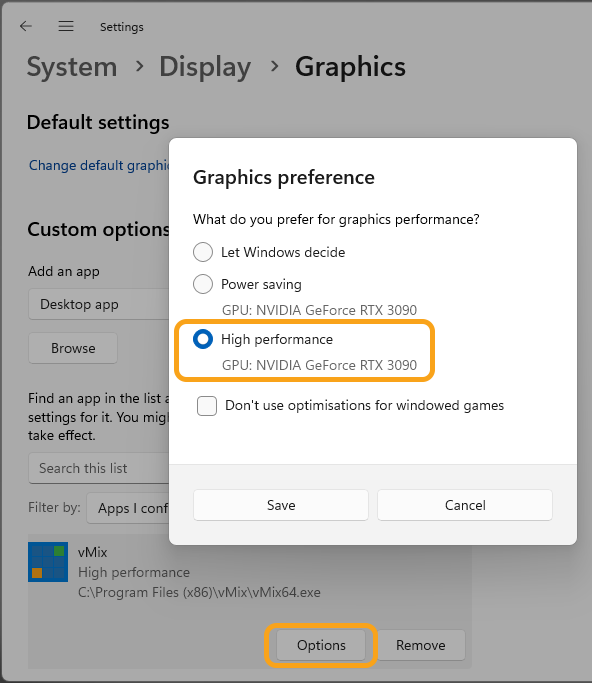Select Let Windows decide option
Screen dimensions: 592x683
coord(203,252)
